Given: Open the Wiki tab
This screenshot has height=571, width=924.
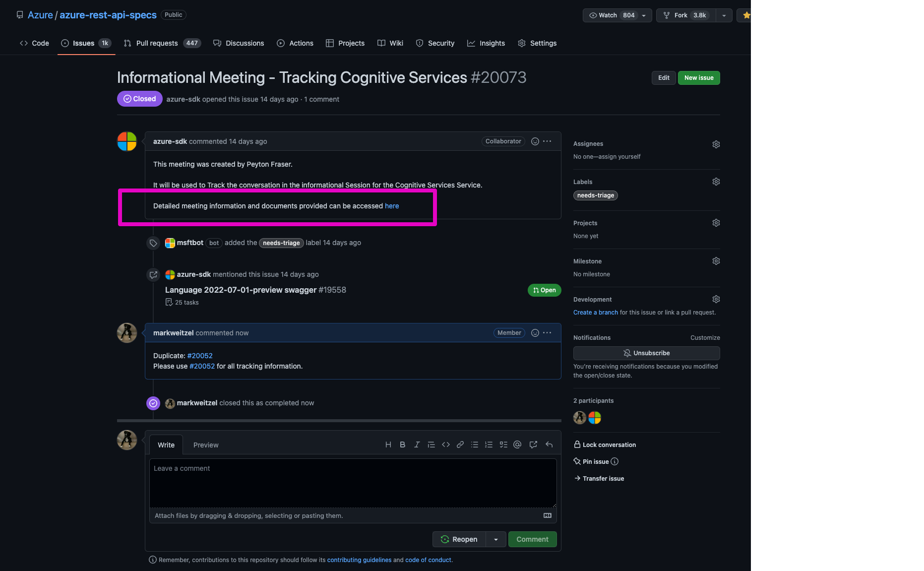Looking at the screenshot, I should (390, 43).
